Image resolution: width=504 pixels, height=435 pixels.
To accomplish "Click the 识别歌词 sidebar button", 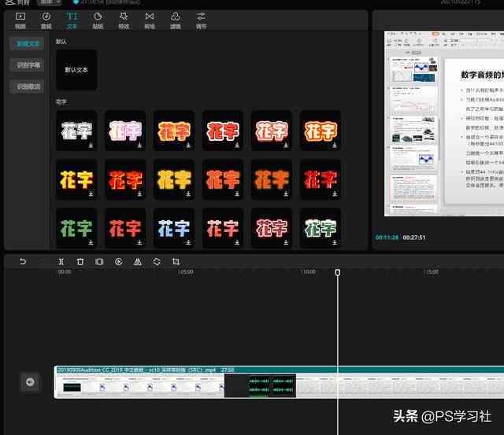I will (28, 87).
